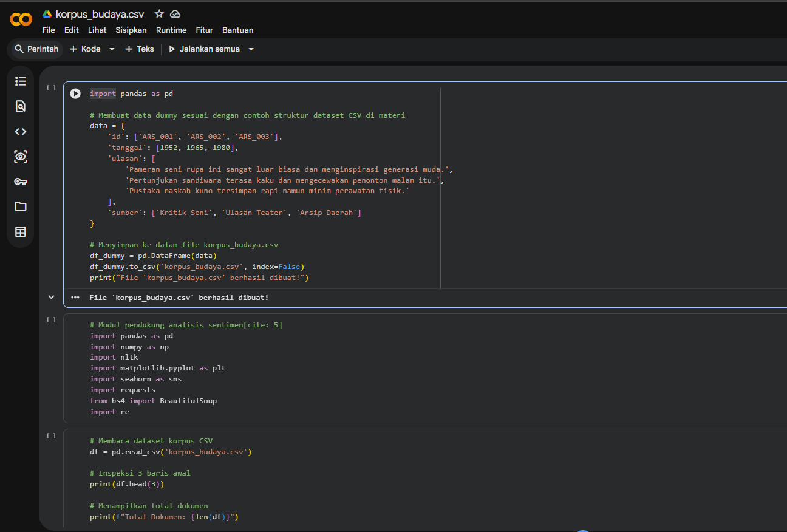The height and width of the screenshot is (532, 787).
Task: Click the line "df_dummy = pd.DataFrame(data)"
Action: pos(154,256)
